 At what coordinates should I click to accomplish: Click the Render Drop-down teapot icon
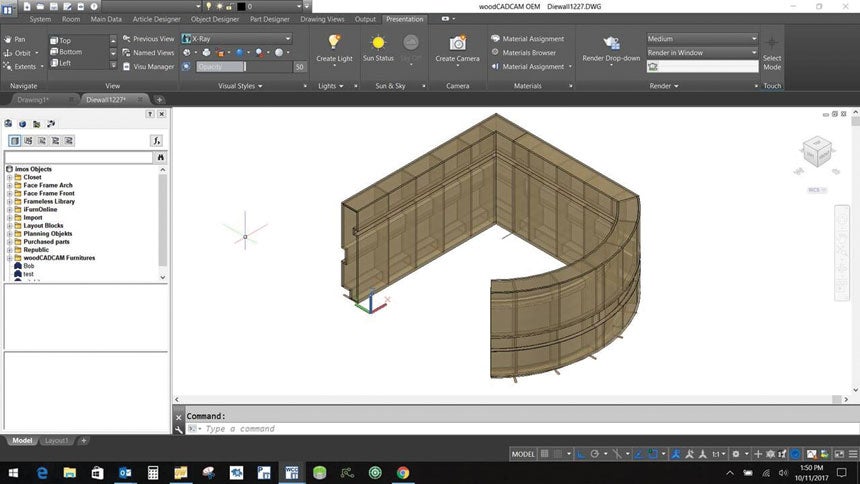pyautogui.click(x=611, y=43)
